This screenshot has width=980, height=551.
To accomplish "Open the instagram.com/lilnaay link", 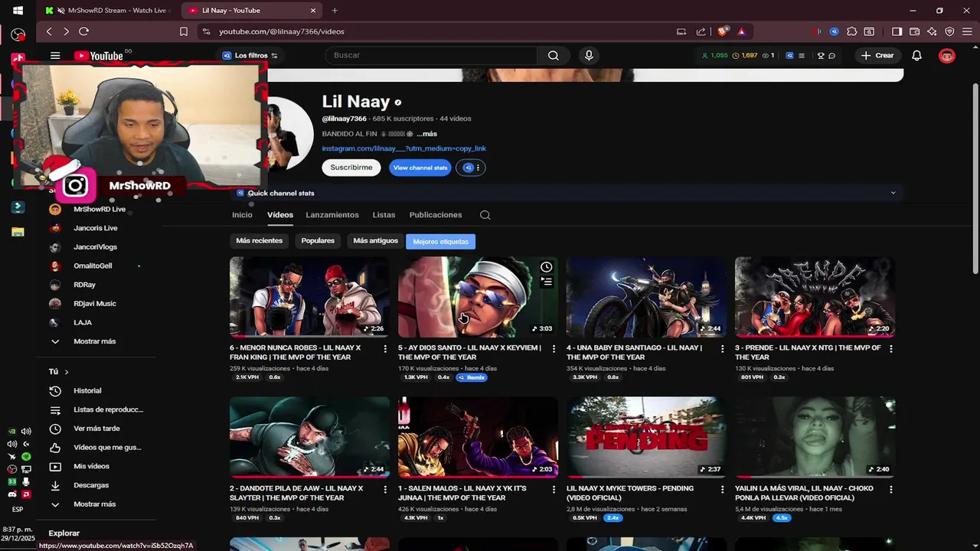I will 403,148.
